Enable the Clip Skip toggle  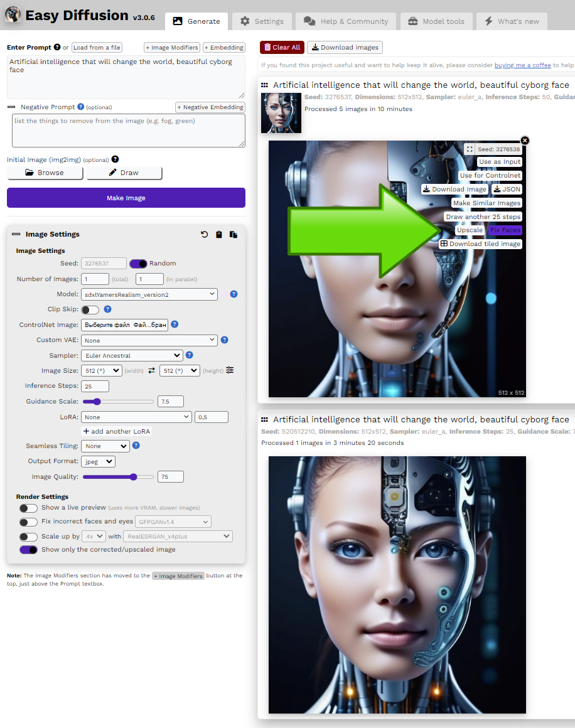point(90,309)
